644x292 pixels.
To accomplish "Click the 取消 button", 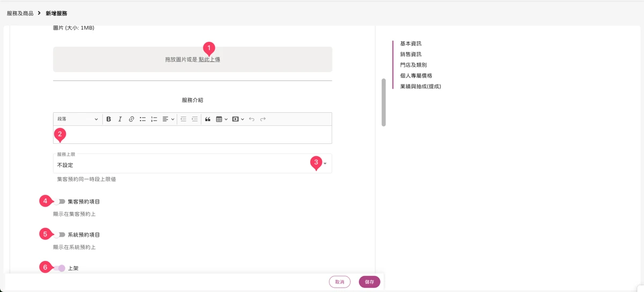I will coord(340,282).
